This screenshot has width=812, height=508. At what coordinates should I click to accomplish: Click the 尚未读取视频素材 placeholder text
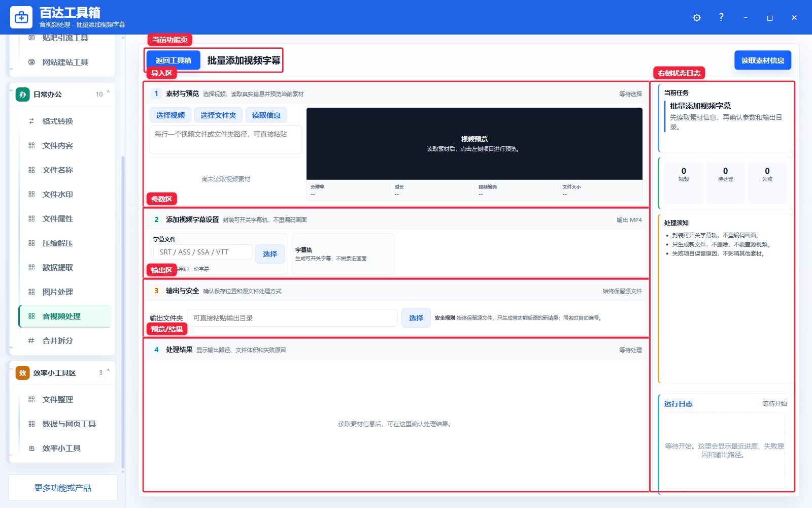pos(226,179)
